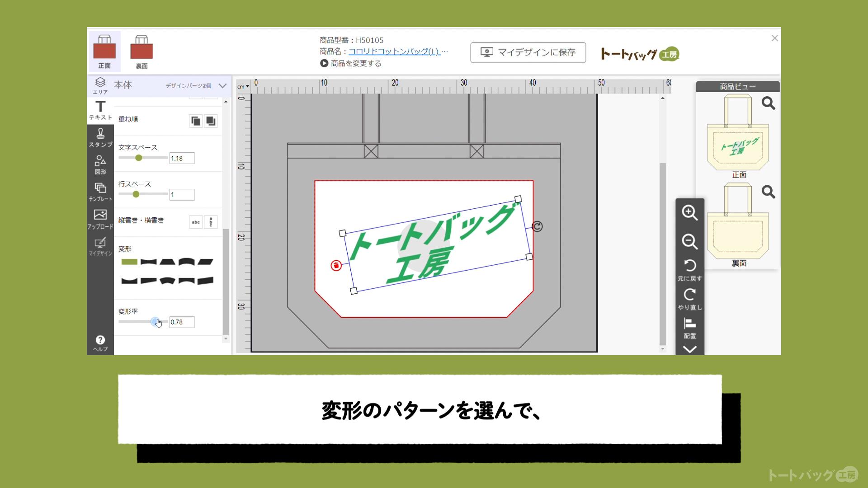The image size is (868, 488).
Task: Select the arched-top 変形 pattern
Action: 186,262
